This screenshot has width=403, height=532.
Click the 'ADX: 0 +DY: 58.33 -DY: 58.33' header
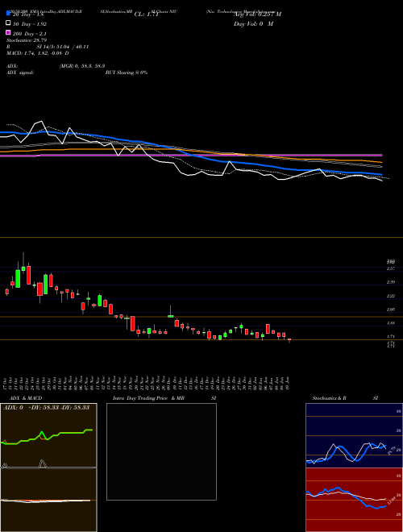[46, 407]
